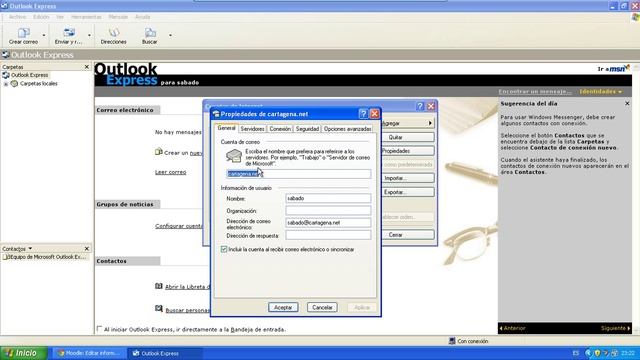The width and height of the screenshot is (640, 360).
Task: Switch to Opciones avanzadas tab
Action: [x=347, y=129]
